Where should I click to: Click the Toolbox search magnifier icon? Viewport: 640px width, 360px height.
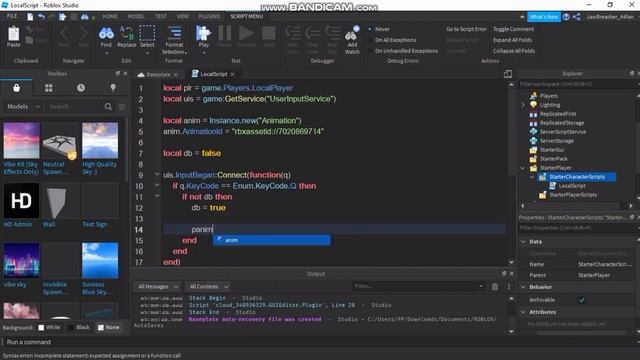[x=108, y=107]
